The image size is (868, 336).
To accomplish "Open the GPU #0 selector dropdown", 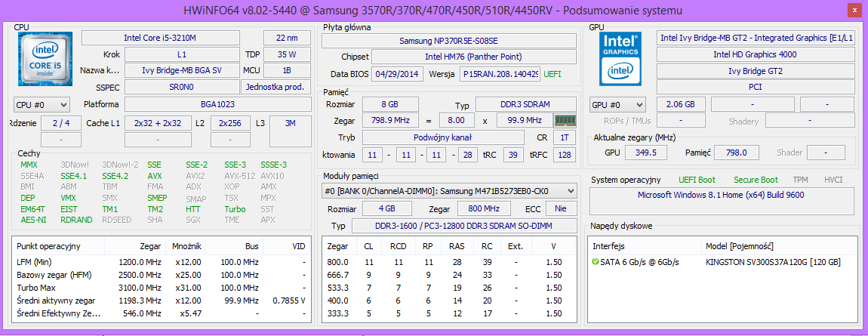I will [x=617, y=104].
